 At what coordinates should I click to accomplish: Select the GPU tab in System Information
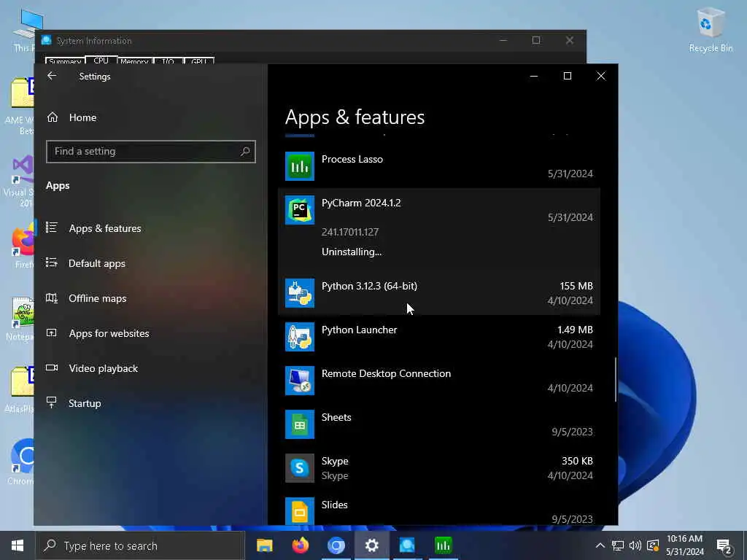pos(198,61)
